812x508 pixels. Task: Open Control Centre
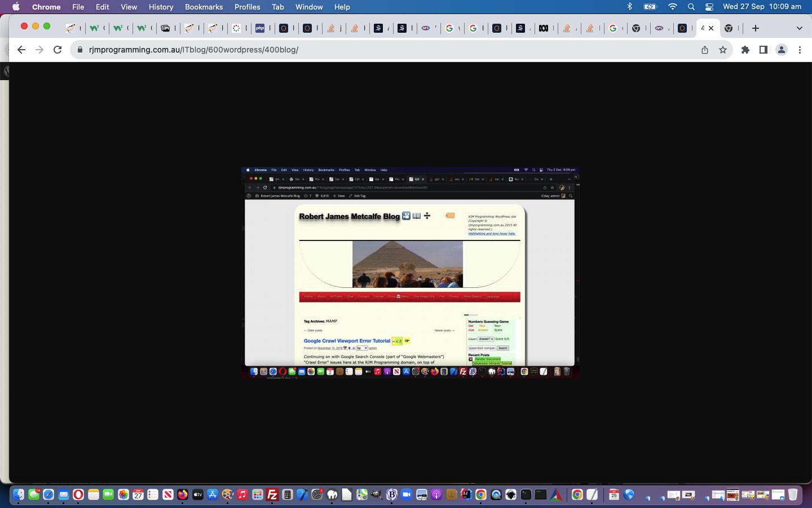click(709, 7)
